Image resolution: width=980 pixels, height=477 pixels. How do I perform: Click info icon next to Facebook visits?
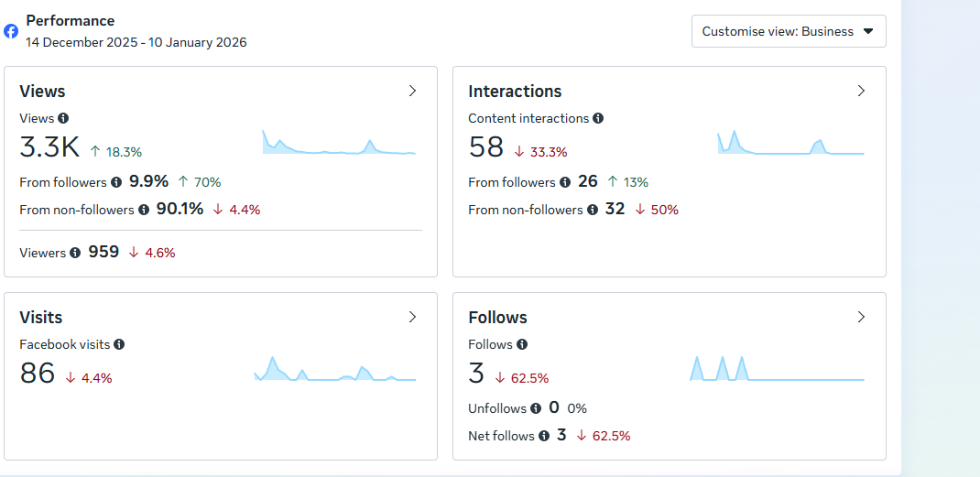pos(119,344)
